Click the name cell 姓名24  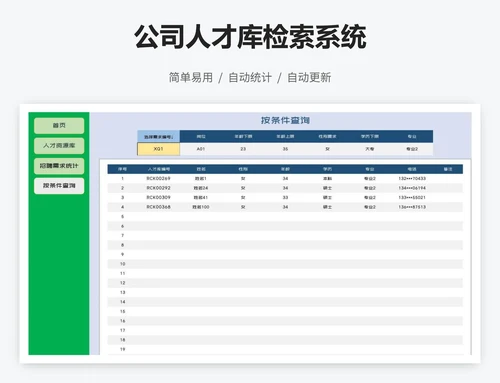[x=201, y=188]
